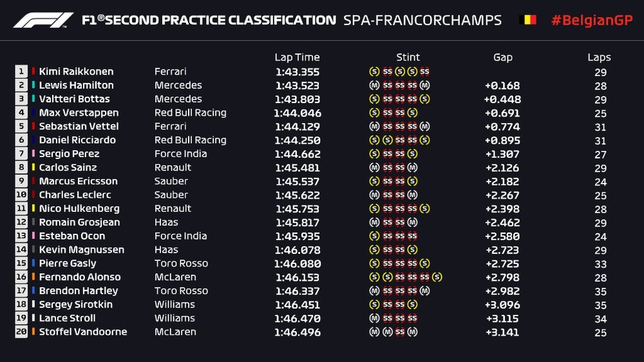Click Raikkonen's lap time 1:43.355

click(x=297, y=72)
